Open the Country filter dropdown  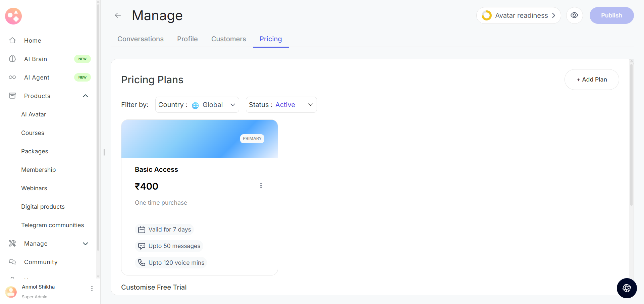[197, 105]
